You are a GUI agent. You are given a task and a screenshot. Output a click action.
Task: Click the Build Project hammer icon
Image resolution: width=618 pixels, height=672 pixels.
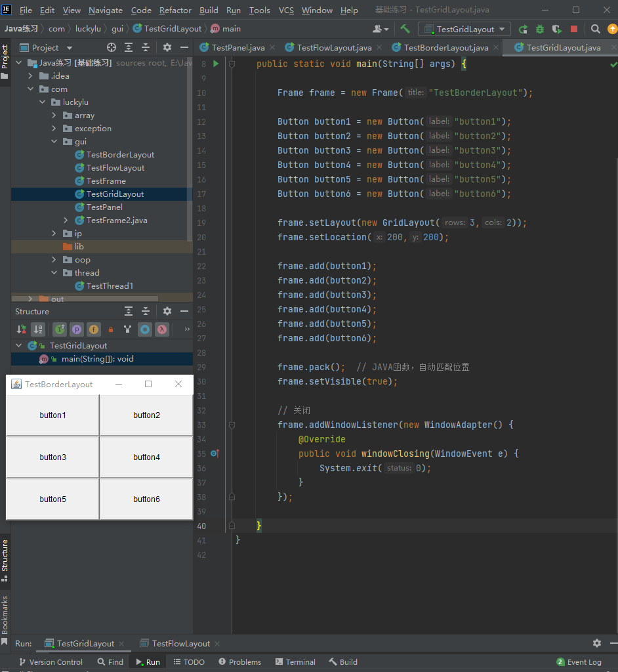point(405,29)
